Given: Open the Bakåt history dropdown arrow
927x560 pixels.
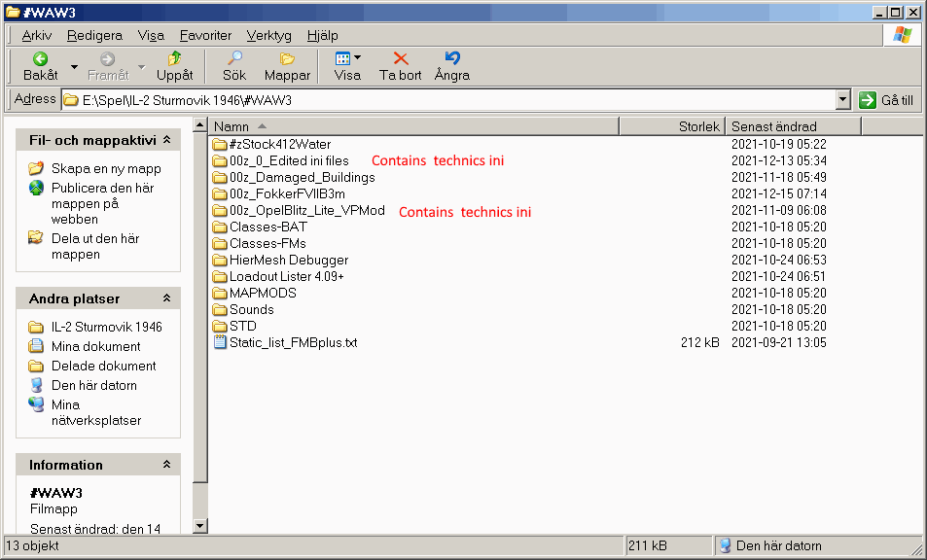Looking at the screenshot, I should [x=74, y=67].
